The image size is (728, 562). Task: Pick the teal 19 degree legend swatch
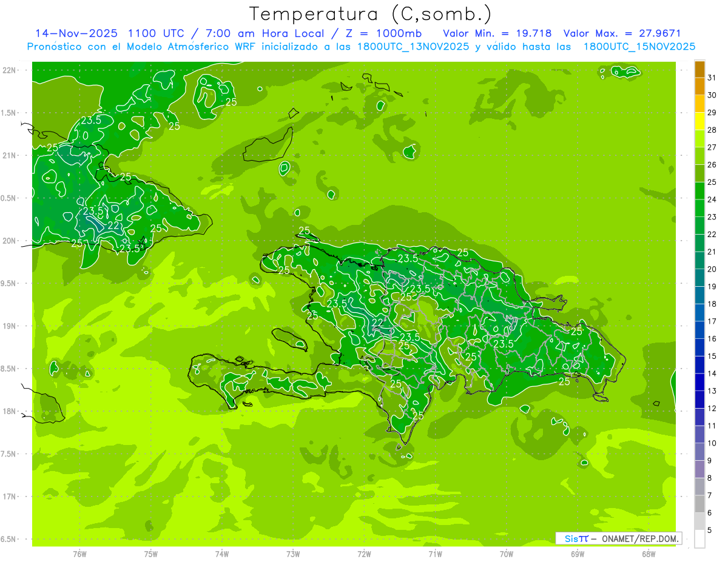[x=699, y=278]
